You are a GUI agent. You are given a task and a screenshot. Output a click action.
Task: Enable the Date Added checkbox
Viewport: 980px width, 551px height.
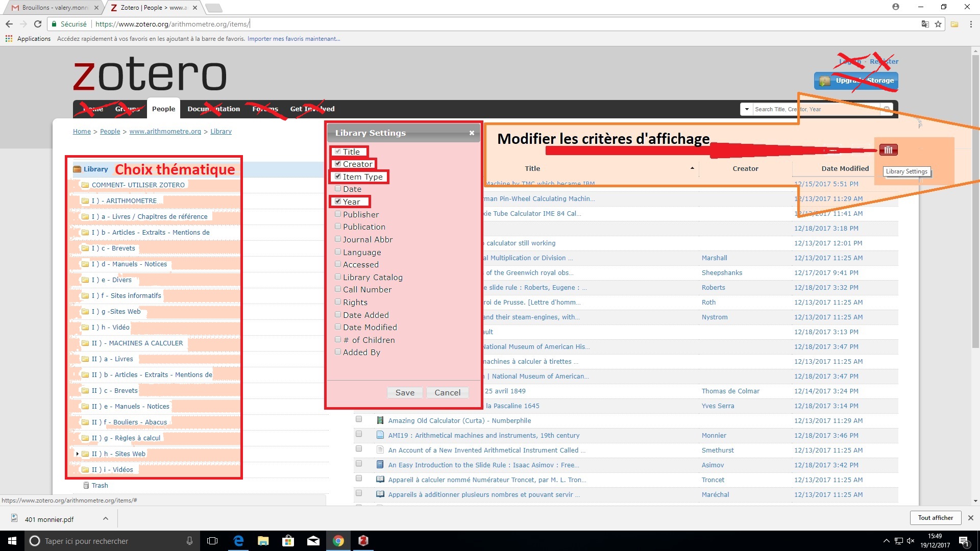(338, 315)
